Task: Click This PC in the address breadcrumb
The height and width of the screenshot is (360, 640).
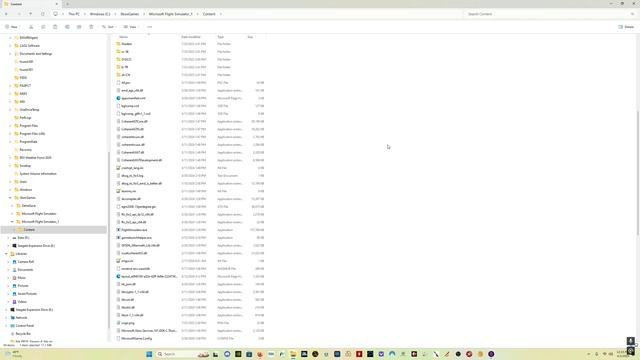Action: pos(74,14)
